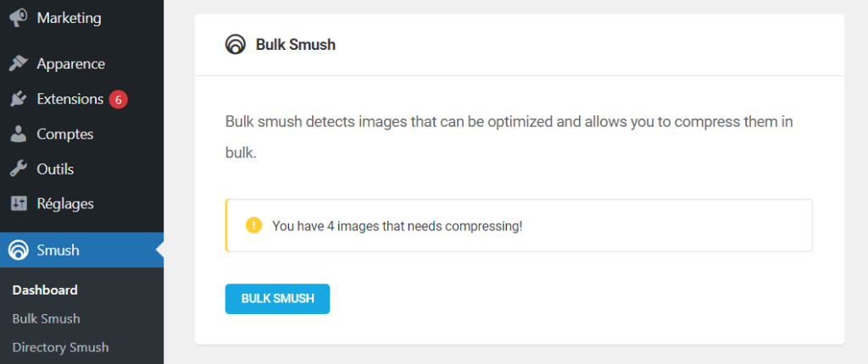Open the Bulk Smush submenu page

(x=46, y=318)
